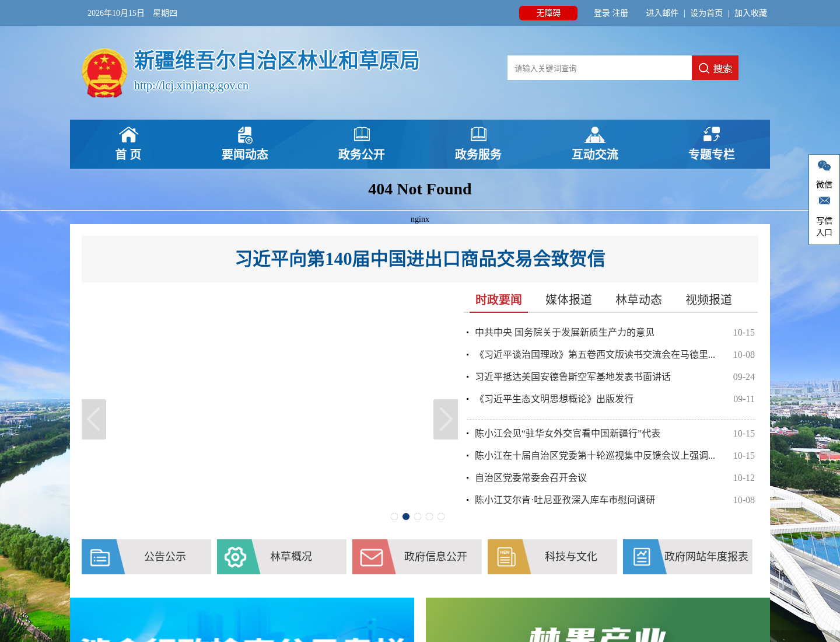
Task: Show next slide with right arrow
Action: [x=446, y=419]
